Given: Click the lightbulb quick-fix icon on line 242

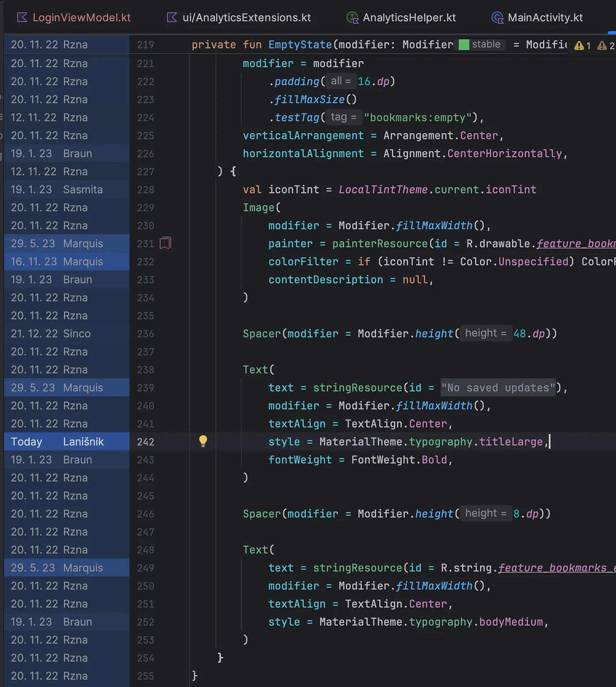Looking at the screenshot, I should (203, 441).
